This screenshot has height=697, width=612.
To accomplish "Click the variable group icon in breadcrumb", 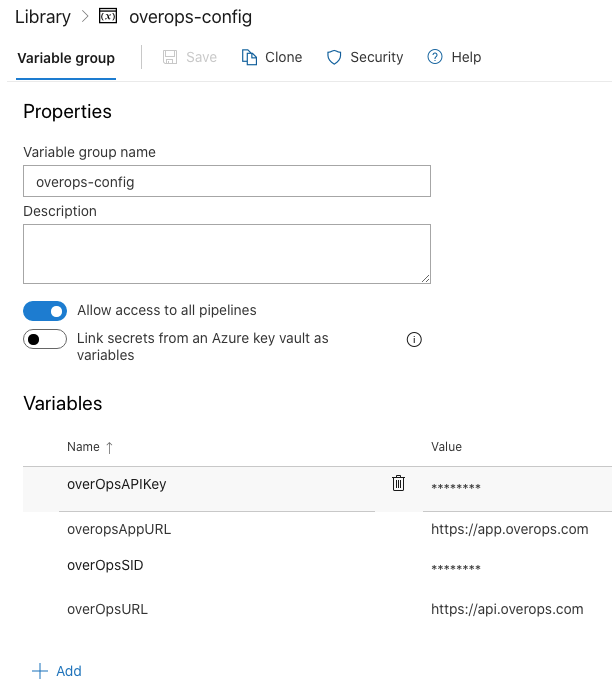I will point(109,17).
